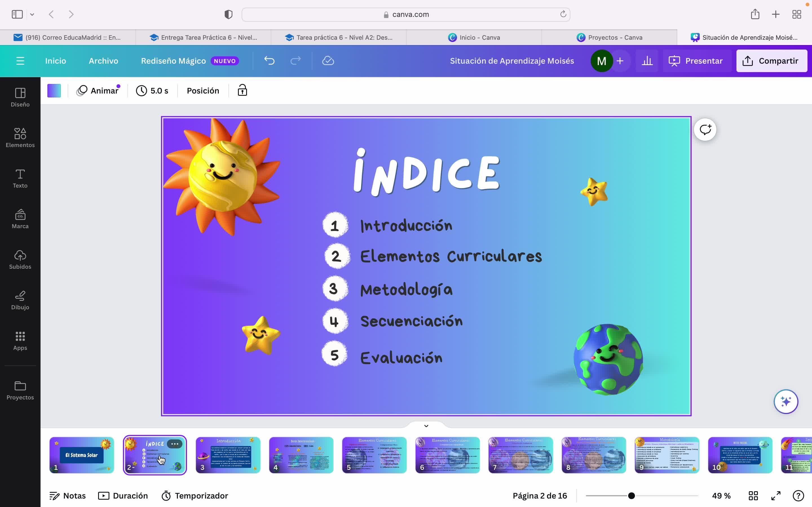Click the undo arrow icon
The height and width of the screenshot is (507, 812).
(269, 61)
